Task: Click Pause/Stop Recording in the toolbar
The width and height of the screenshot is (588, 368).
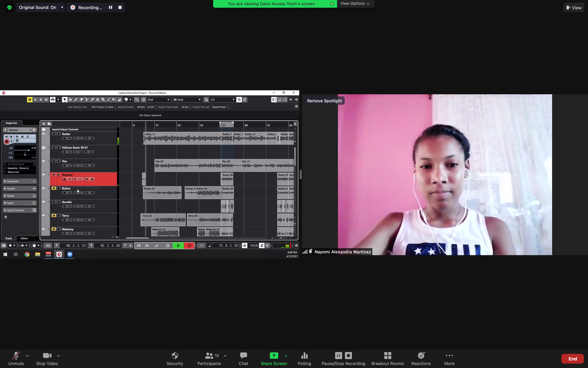Action: click(343, 358)
